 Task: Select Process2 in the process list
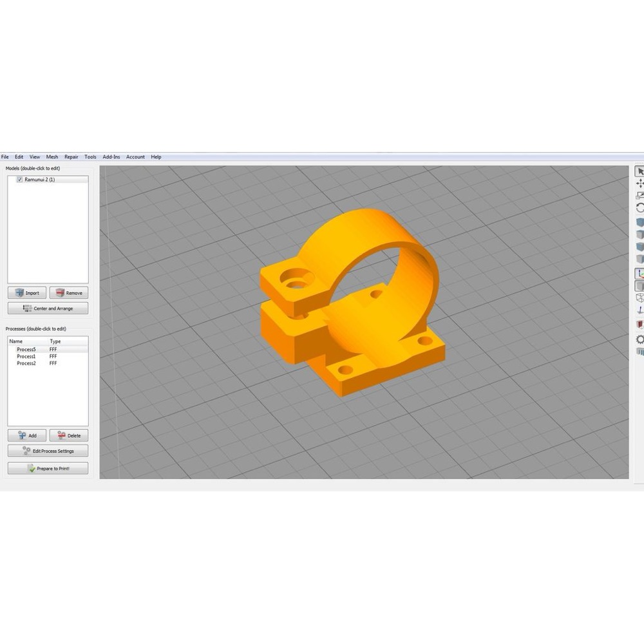click(x=48, y=363)
